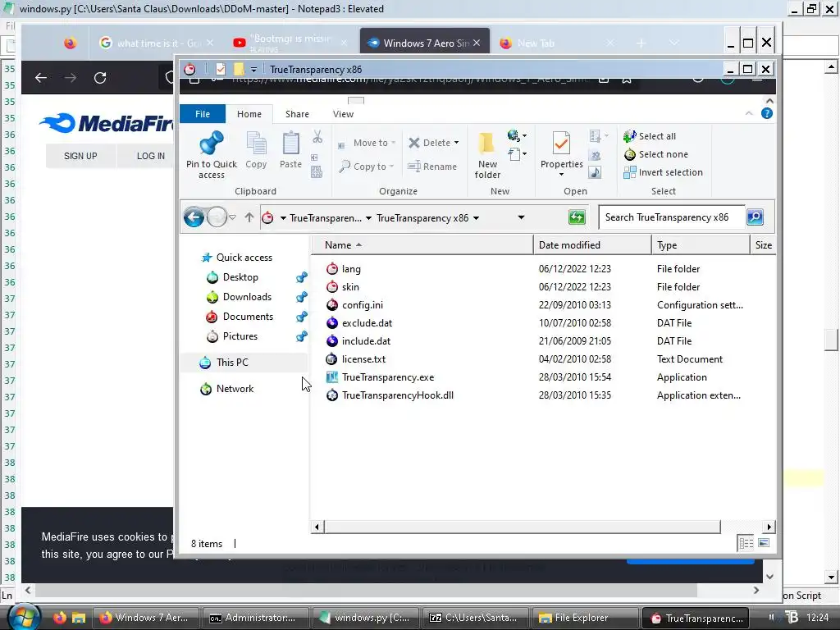Image resolution: width=840 pixels, height=630 pixels.
Task: Select the skin folder
Action: (350, 287)
